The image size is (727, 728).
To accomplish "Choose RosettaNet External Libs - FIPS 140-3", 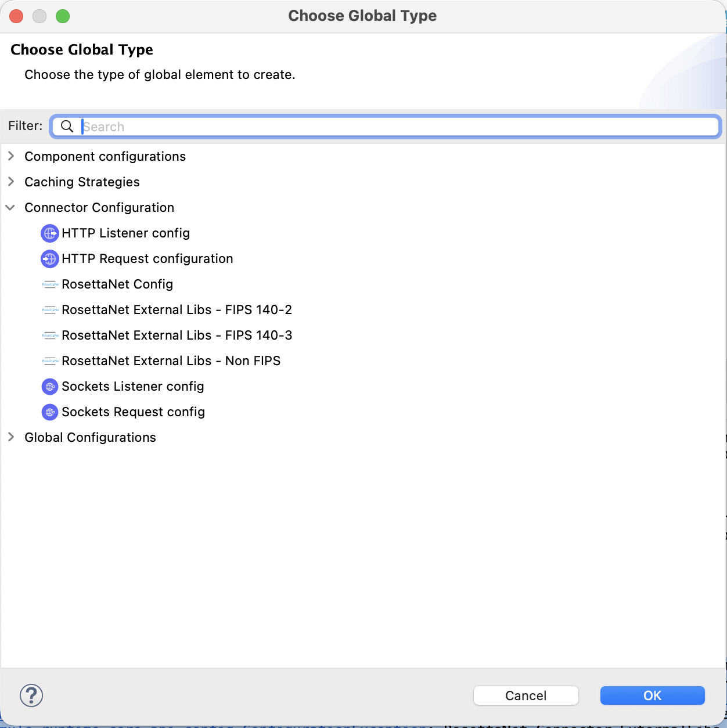I will (x=177, y=336).
